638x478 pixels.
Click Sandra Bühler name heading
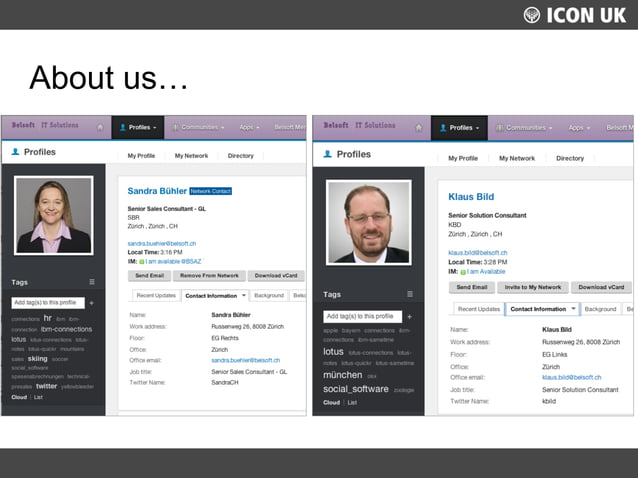(157, 191)
